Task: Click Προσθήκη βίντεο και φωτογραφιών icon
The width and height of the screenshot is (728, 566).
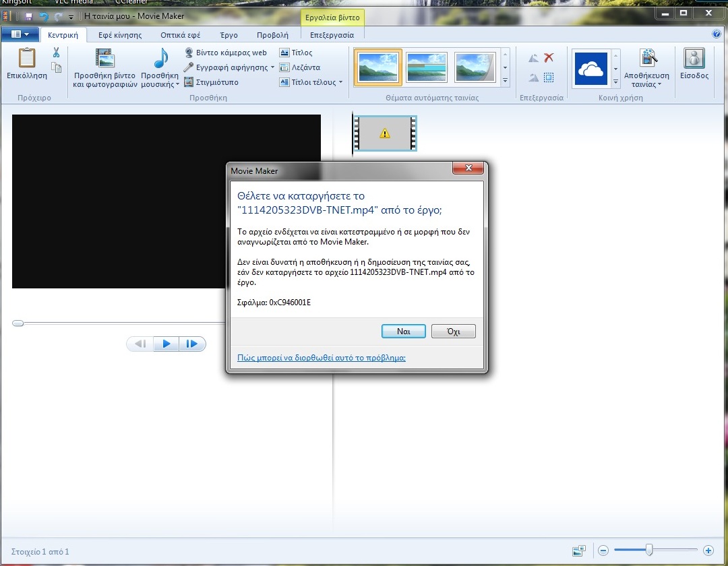Action: tap(105, 58)
